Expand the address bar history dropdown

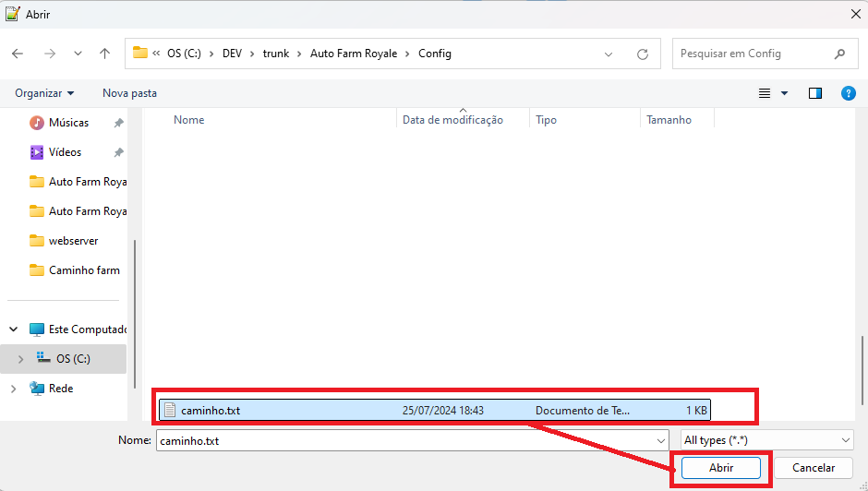(x=609, y=54)
